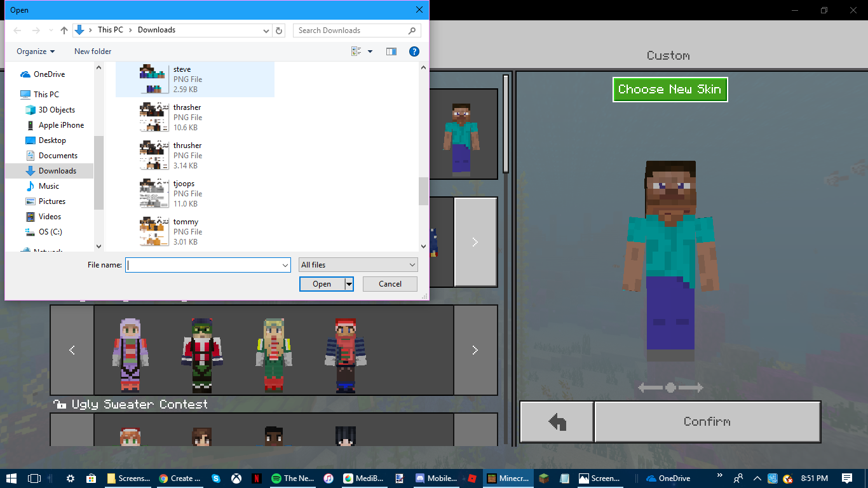Open Apple iPhone device

click(61, 125)
